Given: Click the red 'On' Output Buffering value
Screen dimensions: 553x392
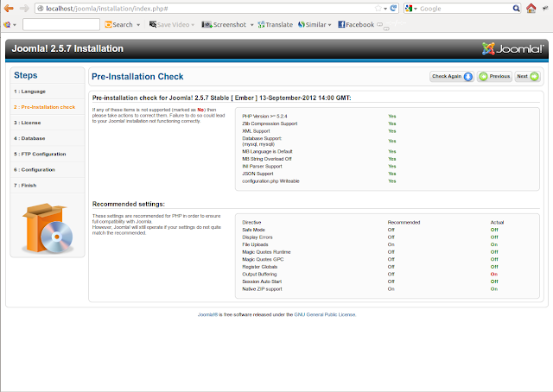Looking at the screenshot, I should 494,274.
